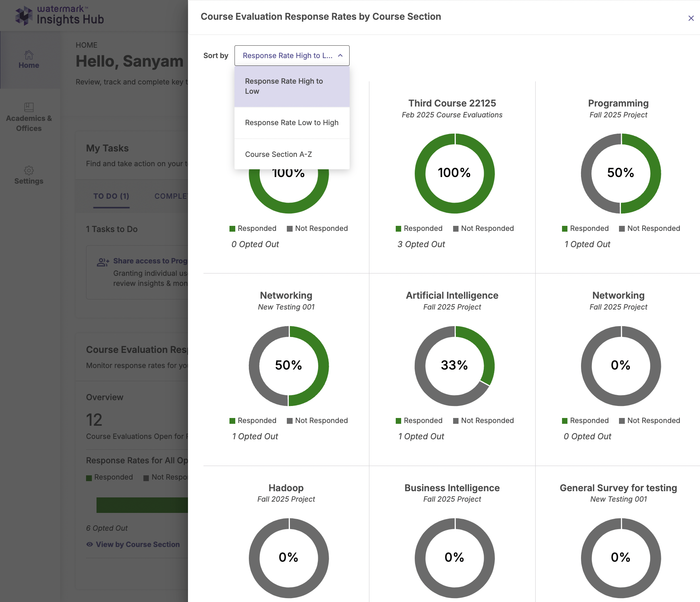Click '1 Opted Out' under Artificial Intelligence
Viewport: 700px width, 602px height.
click(x=421, y=436)
